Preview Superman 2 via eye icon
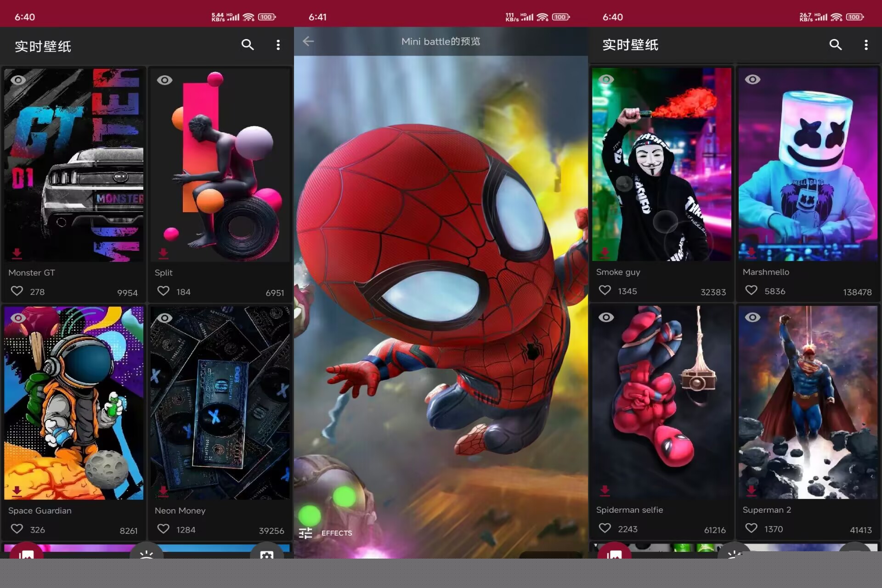 click(x=752, y=317)
